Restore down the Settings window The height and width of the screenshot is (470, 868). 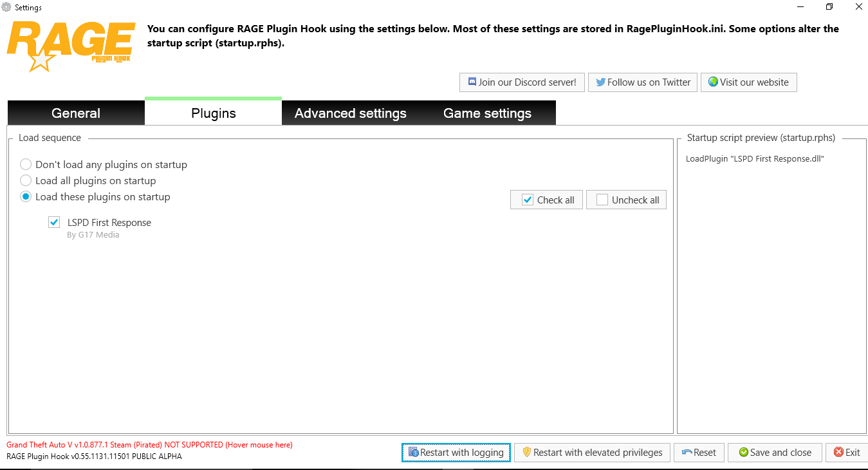coord(829,7)
